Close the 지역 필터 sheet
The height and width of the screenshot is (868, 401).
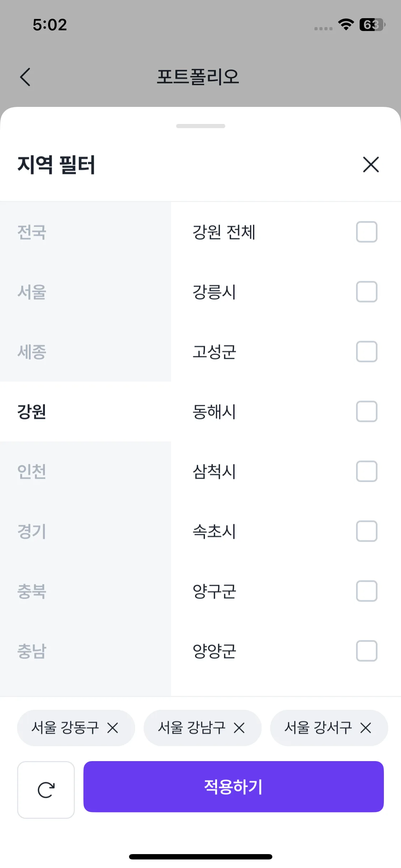(371, 165)
